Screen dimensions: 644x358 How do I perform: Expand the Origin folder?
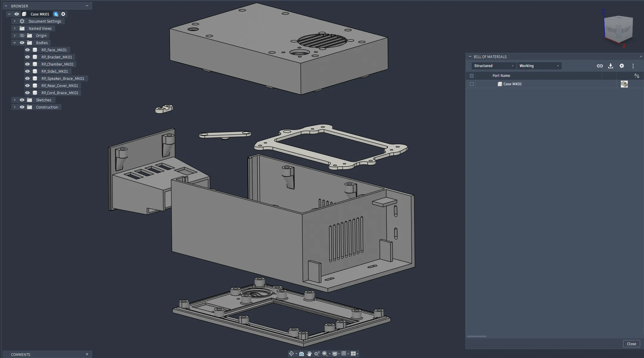click(x=15, y=35)
